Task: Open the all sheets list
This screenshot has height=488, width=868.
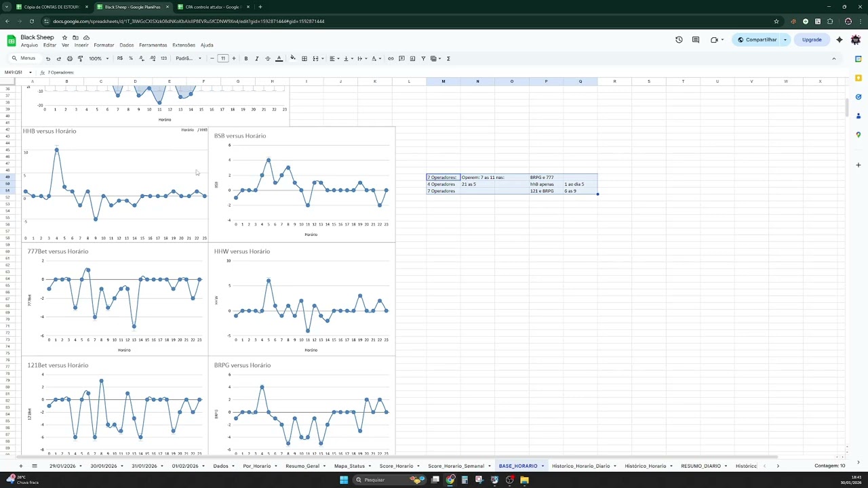Action: (35, 466)
